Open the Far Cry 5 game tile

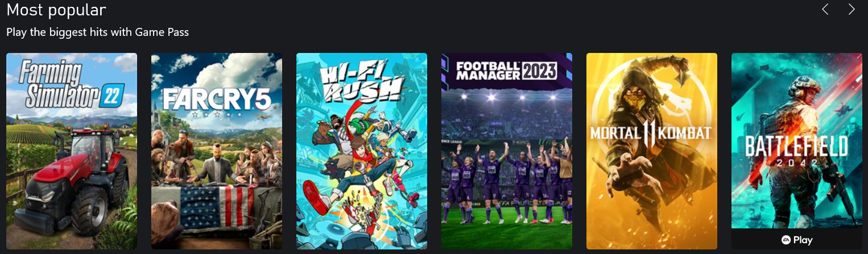tap(217, 151)
